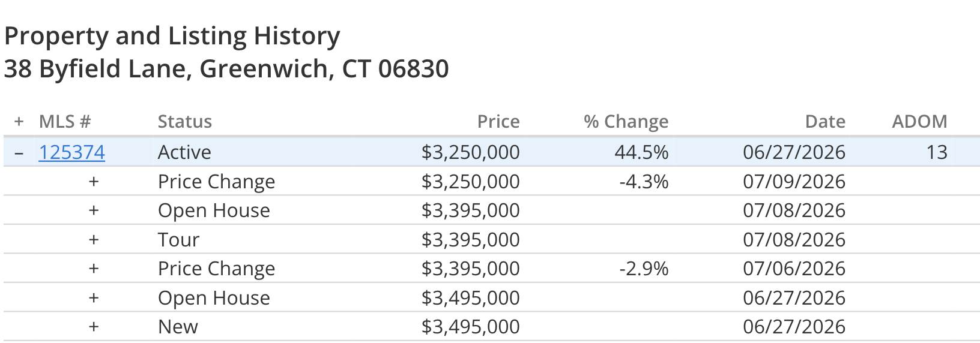Viewport: 980px width, 343px height.
Task: Select the Tour status text
Action: click(x=178, y=240)
